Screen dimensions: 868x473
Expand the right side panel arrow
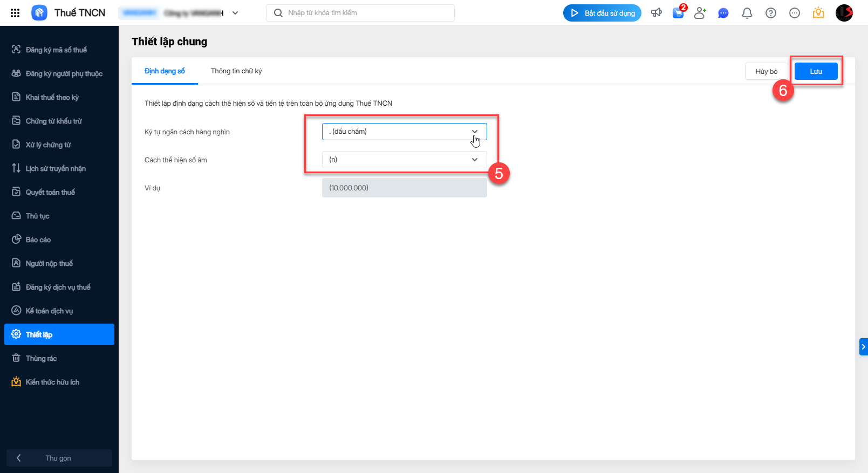[863, 347]
